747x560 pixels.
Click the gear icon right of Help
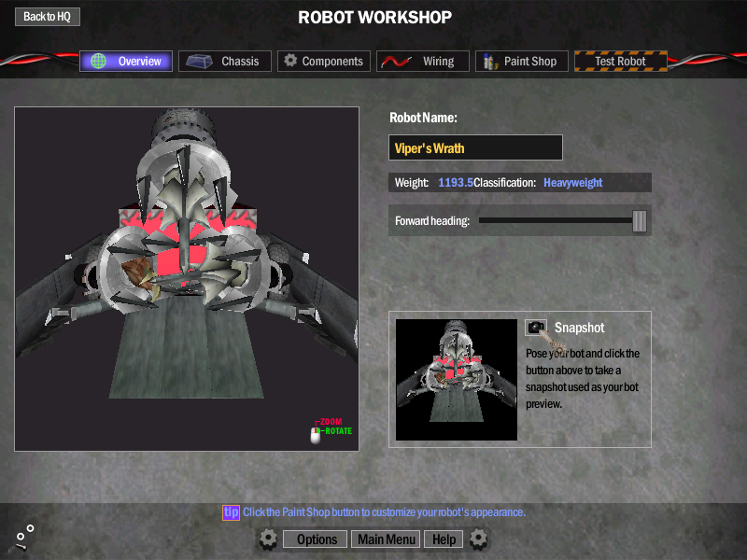point(478,539)
